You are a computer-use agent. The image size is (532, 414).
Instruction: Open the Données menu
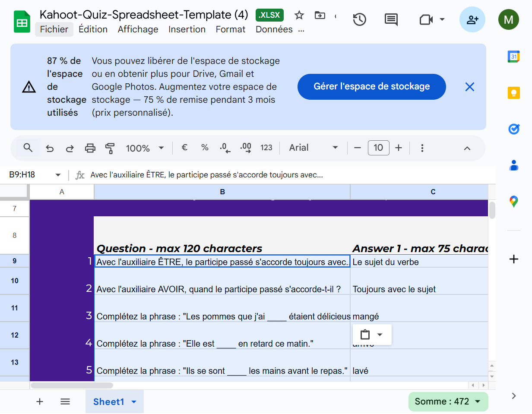[x=274, y=29]
